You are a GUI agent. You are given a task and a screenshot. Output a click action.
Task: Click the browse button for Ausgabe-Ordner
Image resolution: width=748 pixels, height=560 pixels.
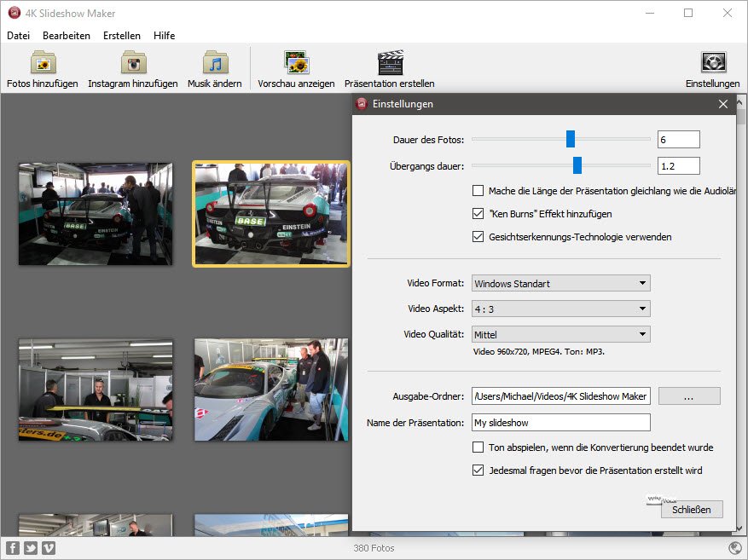pyautogui.click(x=689, y=395)
